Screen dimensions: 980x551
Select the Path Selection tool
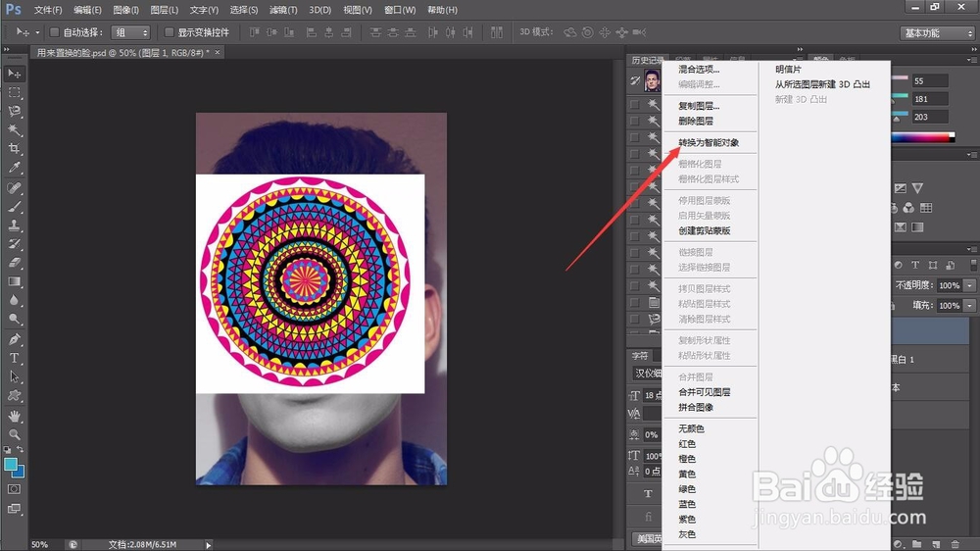click(14, 377)
